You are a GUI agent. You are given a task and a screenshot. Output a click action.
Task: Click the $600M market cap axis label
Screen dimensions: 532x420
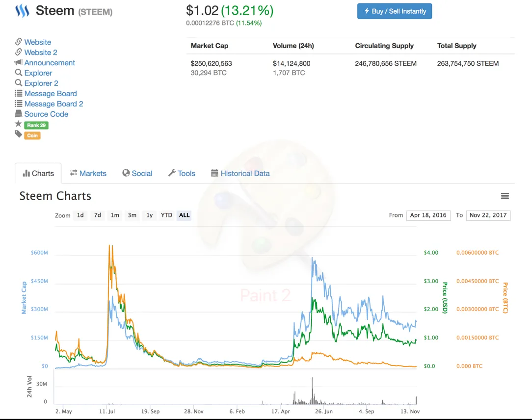pyautogui.click(x=39, y=253)
